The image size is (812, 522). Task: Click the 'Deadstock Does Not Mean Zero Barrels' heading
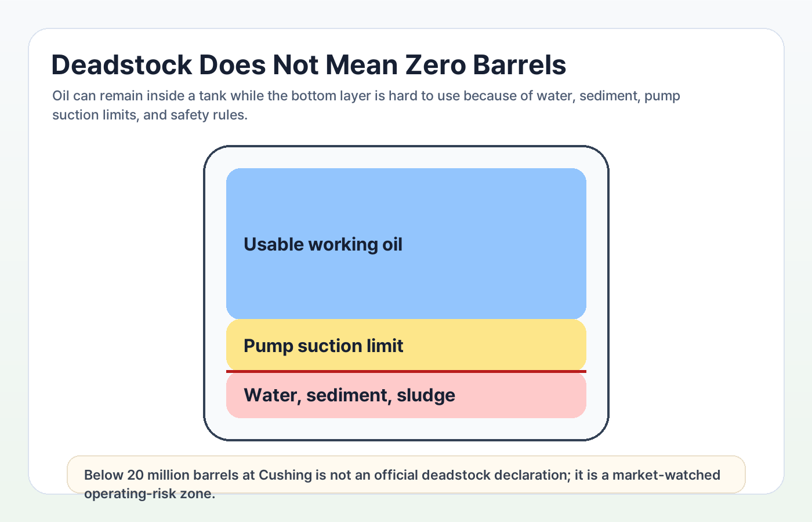tap(309, 64)
